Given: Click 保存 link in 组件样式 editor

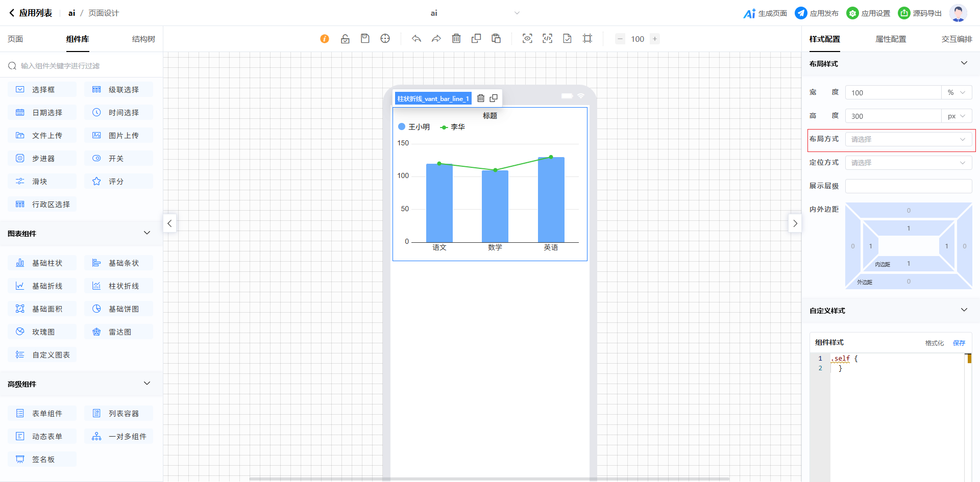Looking at the screenshot, I should click(959, 343).
